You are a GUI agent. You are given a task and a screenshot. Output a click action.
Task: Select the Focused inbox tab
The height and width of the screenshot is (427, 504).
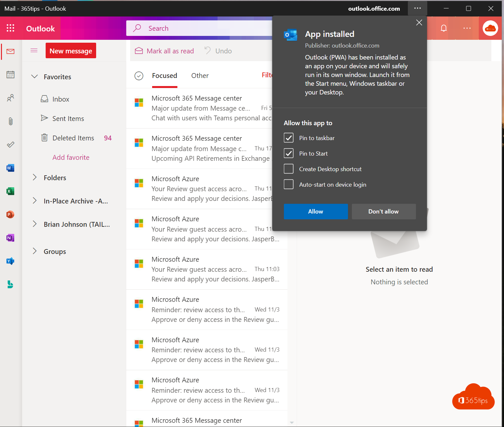point(164,76)
